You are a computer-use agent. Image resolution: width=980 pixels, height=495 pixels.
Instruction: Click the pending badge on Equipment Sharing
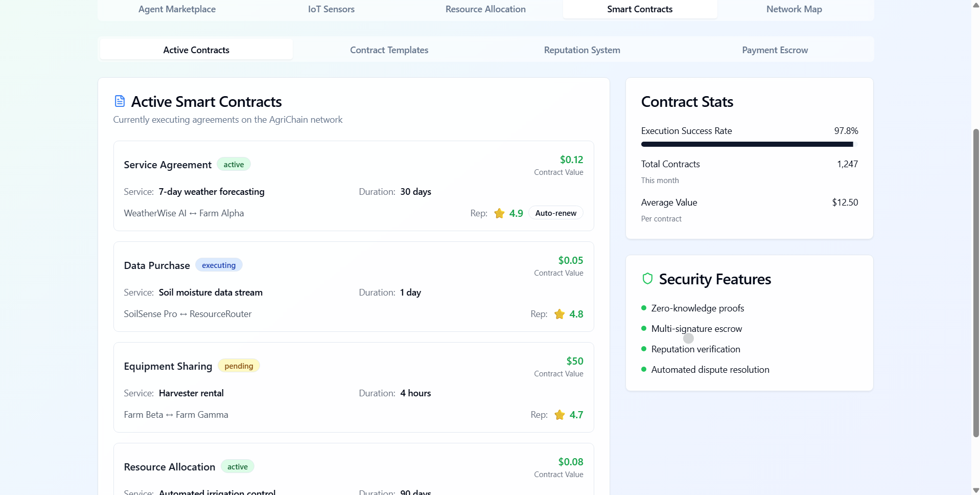(x=239, y=366)
